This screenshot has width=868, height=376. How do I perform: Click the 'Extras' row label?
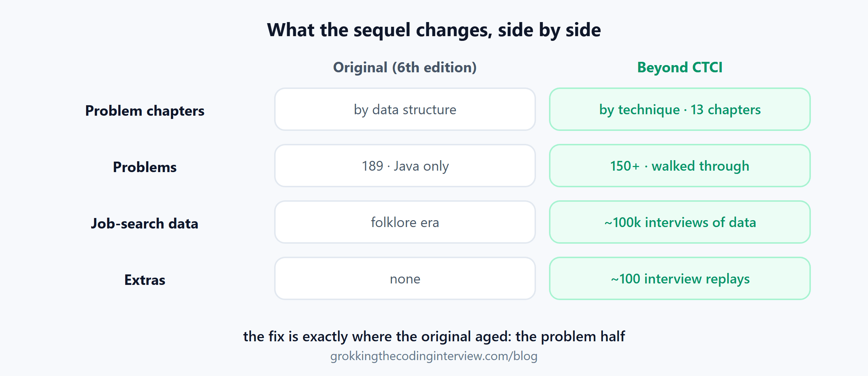145,280
